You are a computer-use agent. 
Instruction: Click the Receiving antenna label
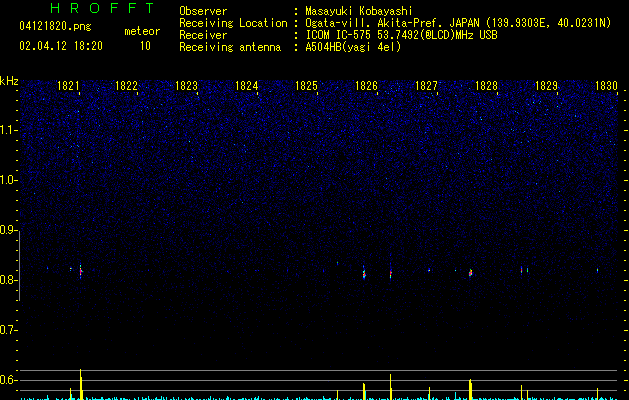[230, 47]
